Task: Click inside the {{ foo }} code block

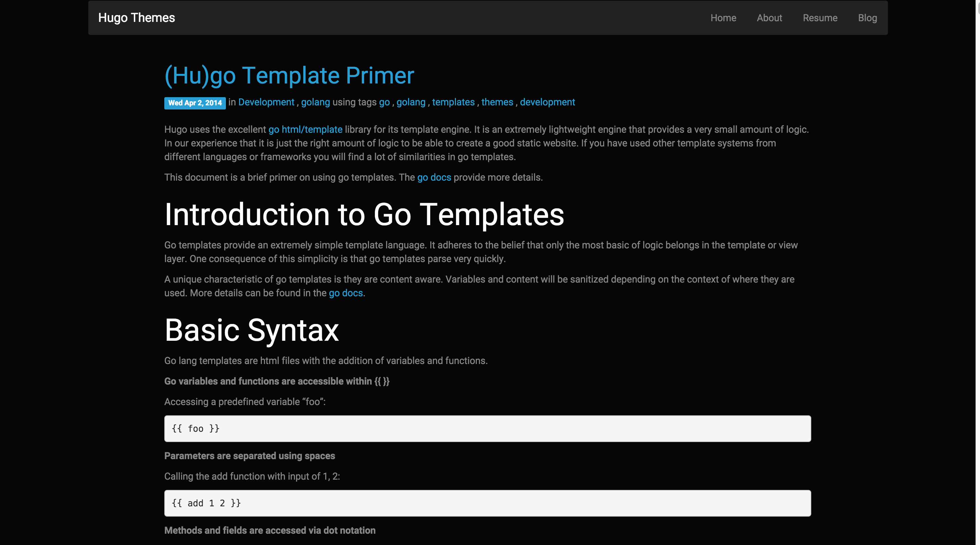Action: point(487,429)
